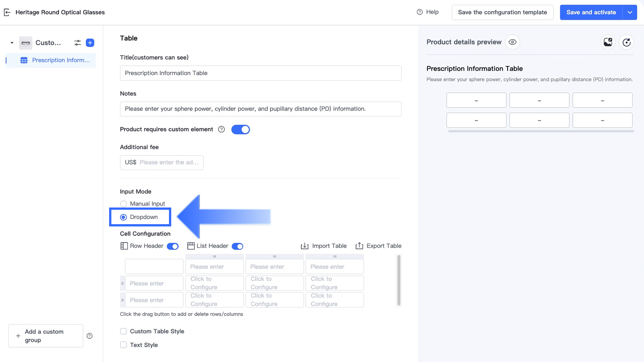This screenshot has width=644, height=362.
Task: Click Save the configuration template button
Action: (502, 12)
